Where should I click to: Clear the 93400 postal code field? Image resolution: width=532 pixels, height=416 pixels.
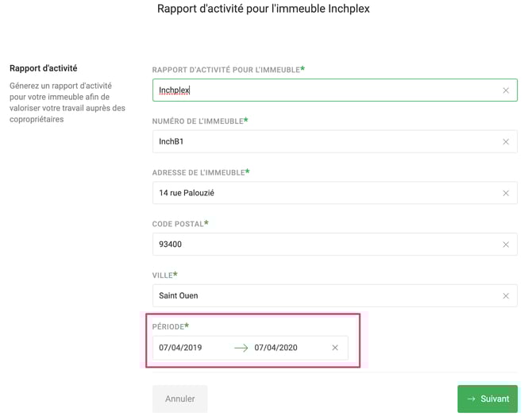coord(506,245)
